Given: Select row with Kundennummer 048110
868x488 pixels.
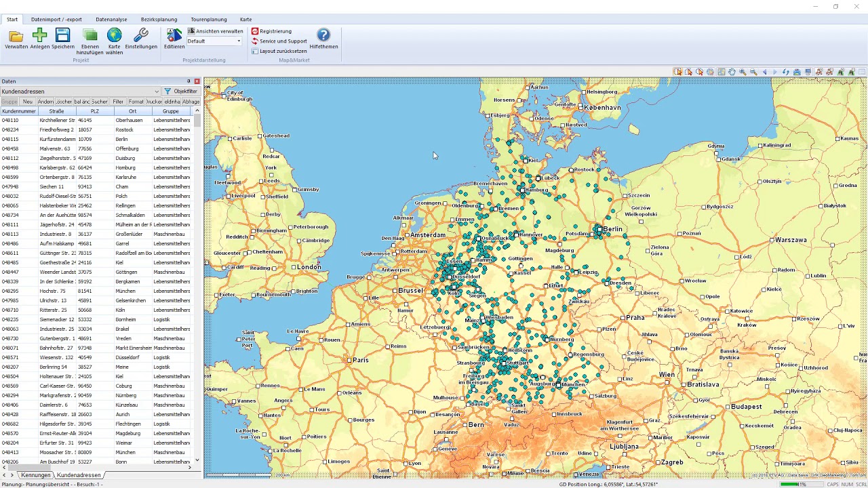Looking at the screenshot, I should click(x=96, y=120).
